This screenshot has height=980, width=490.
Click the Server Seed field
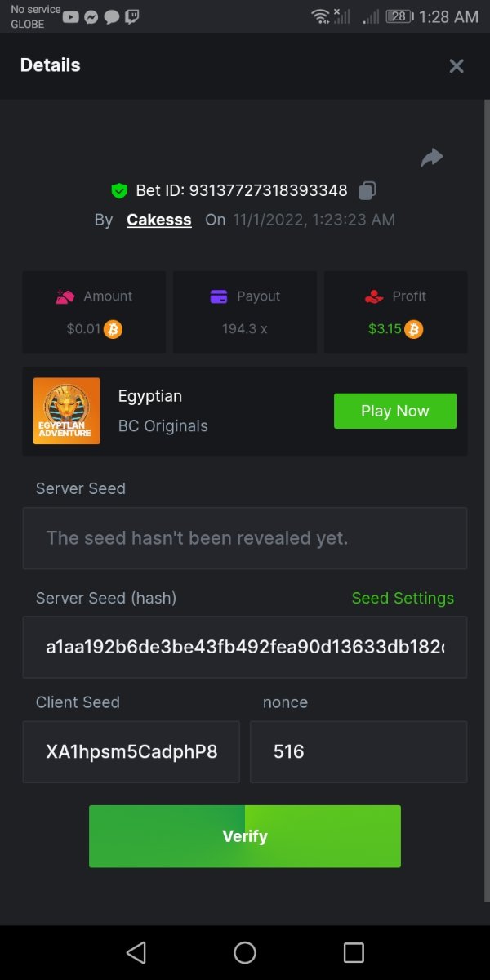[245, 538]
